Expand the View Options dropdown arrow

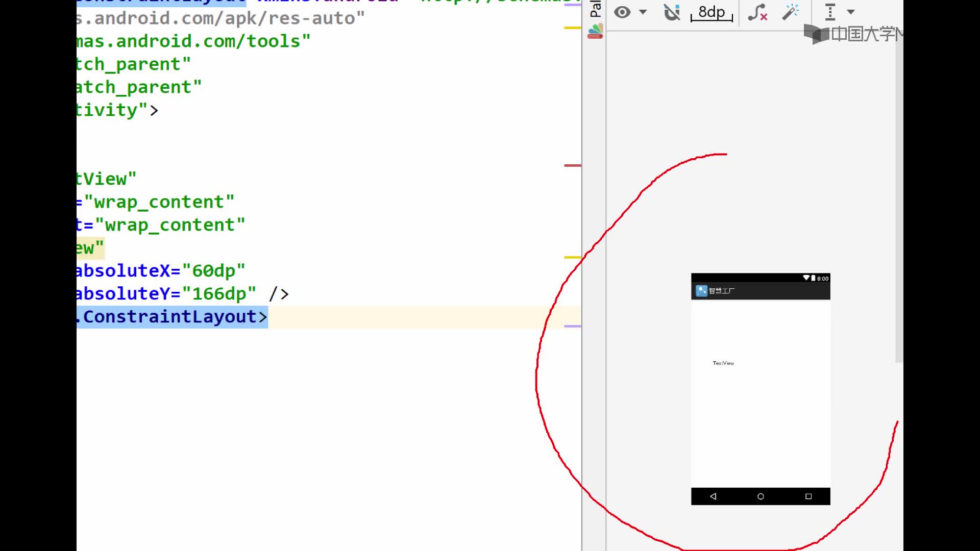coord(643,12)
